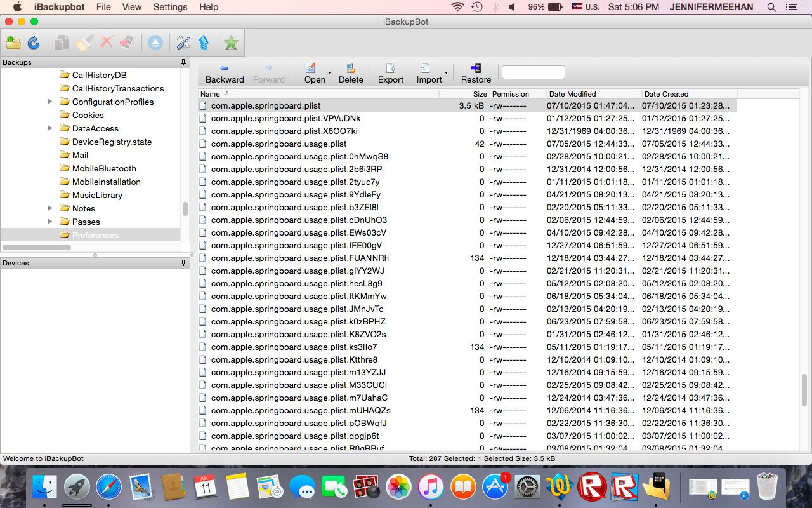Screen dimensions: 812x508
Task: Expand the DataAccess folder
Action: (x=50, y=128)
